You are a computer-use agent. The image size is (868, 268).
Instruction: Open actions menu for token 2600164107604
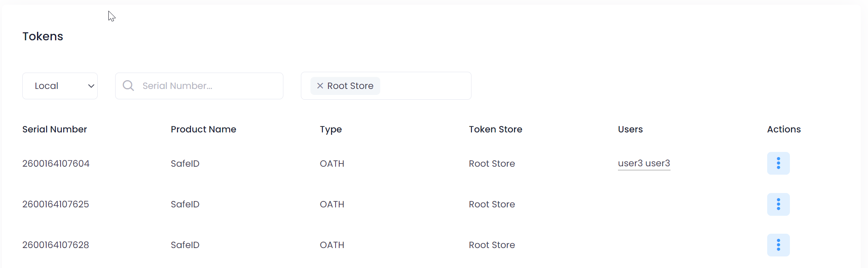click(778, 163)
